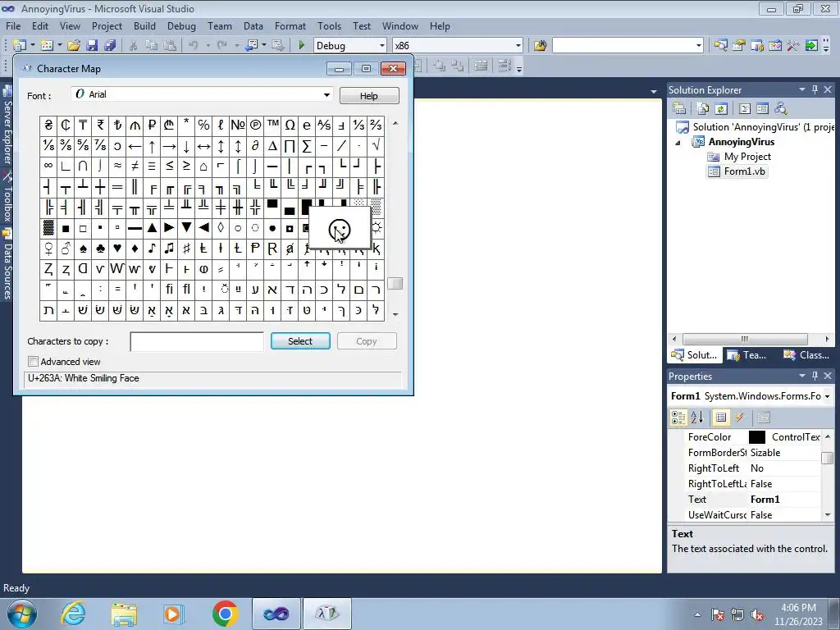Select the Omega character in grid
Screen dimensions: 840x630
click(290, 126)
